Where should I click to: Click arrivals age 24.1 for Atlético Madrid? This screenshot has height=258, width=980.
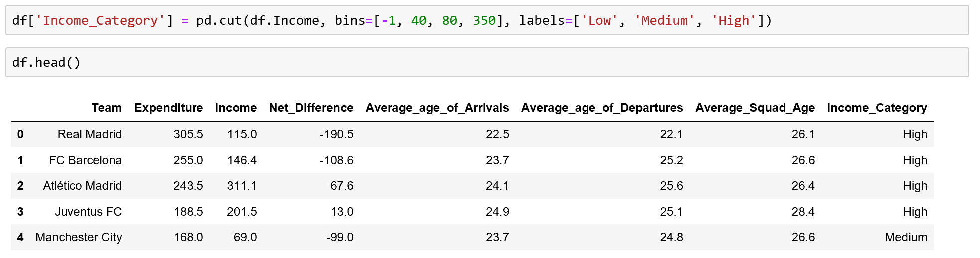(x=497, y=186)
